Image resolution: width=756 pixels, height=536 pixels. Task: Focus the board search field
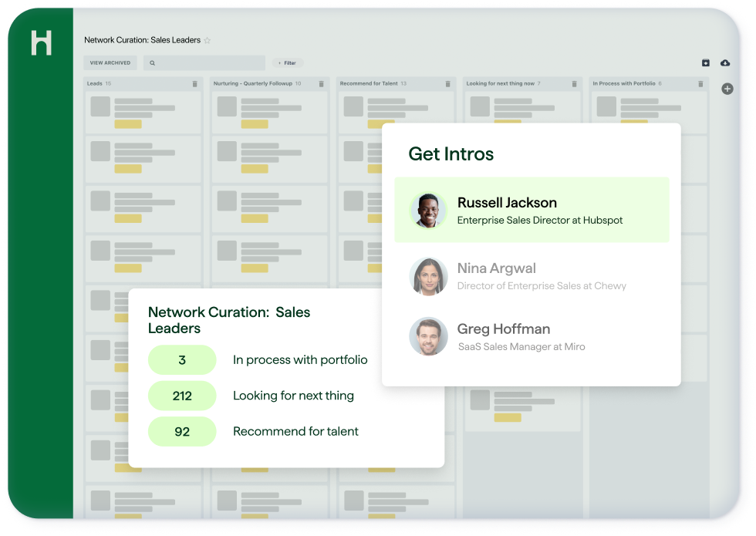pyautogui.click(x=204, y=62)
